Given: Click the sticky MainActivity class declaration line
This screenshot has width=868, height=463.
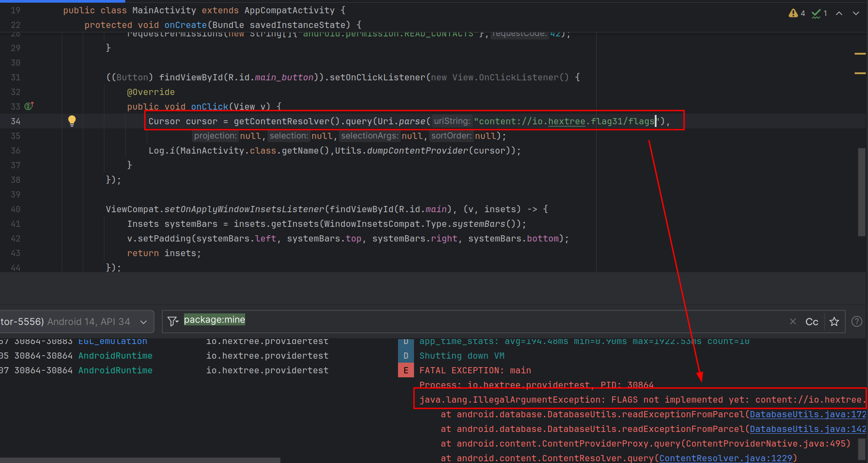Looking at the screenshot, I should pos(204,10).
